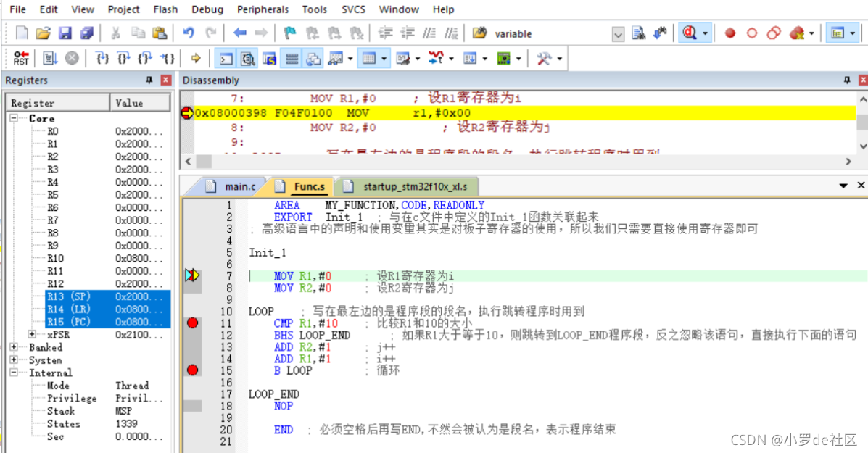This screenshot has height=453, width=868.
Task: Kill all breakpoints with the red X icon
Action: [797, 33]
